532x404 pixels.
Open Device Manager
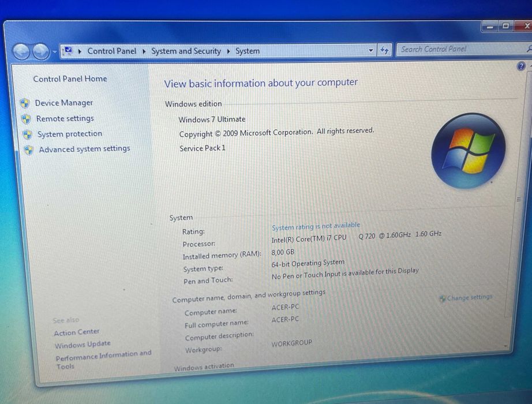[64, 103]
